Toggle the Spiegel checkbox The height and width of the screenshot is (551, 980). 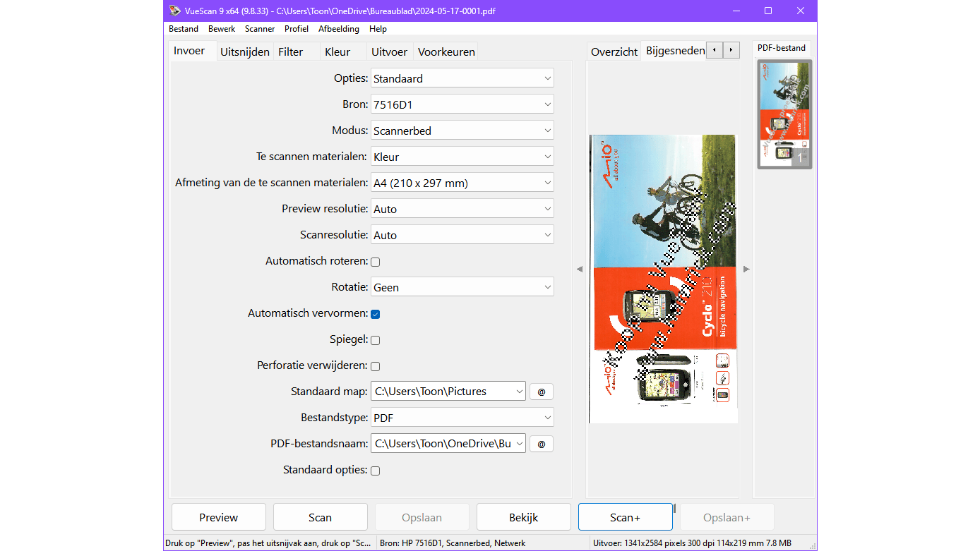tap(376, 340)
